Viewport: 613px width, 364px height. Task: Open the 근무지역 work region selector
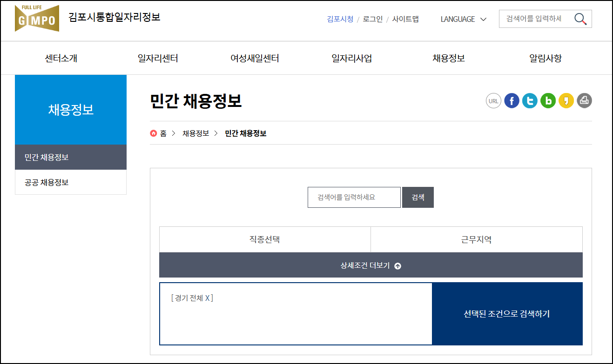coord(477,239)
